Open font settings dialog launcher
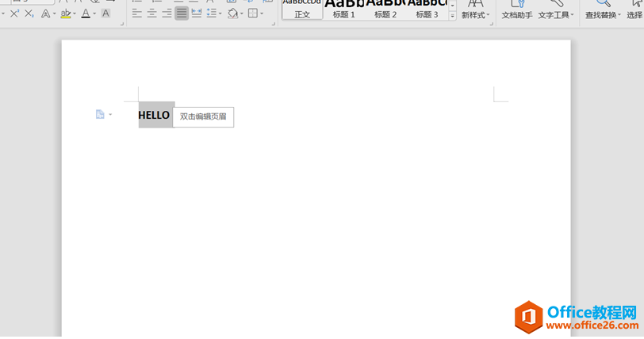The image size is (644, 339). [x=121, y=25]
